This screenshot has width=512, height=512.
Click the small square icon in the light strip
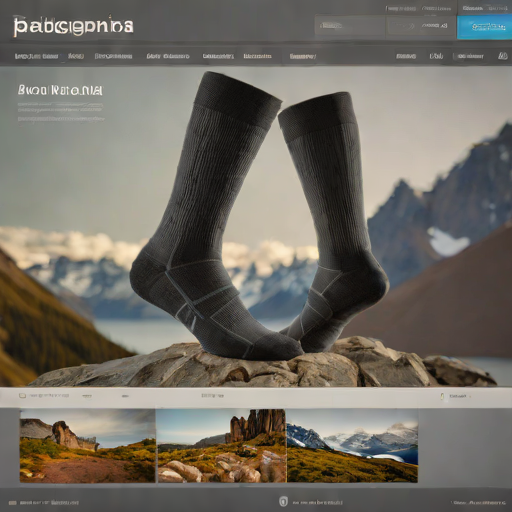22,396
